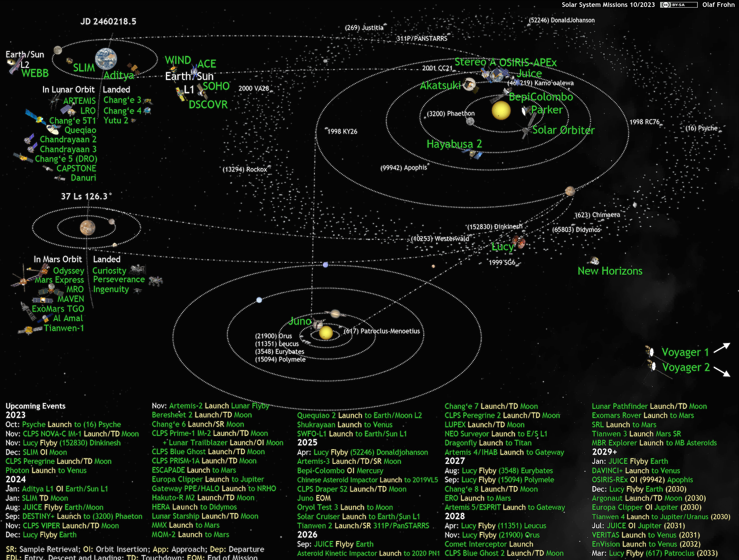
Task: Click the 37 Ls 126.3° Mars label
Action: [x=86, y=197]
